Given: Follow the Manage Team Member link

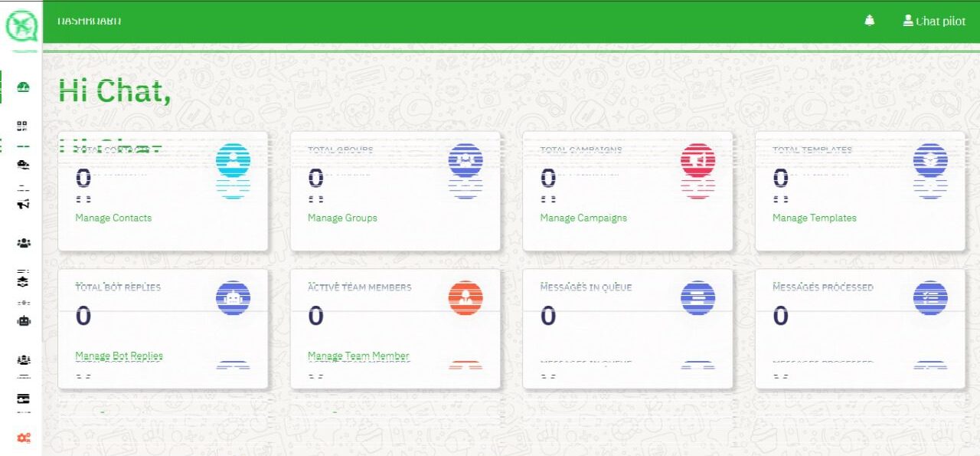Looking at the screenshot, I should pos(358,356).
